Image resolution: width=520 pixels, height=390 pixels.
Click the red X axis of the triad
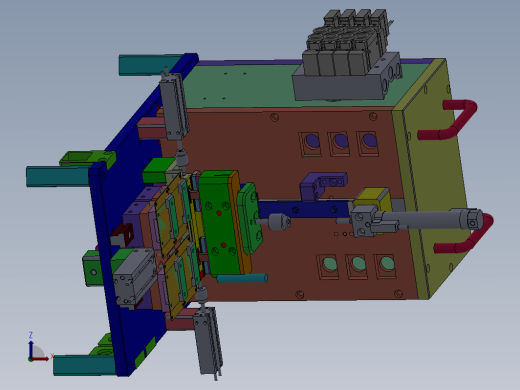click(x=40, y=359)
